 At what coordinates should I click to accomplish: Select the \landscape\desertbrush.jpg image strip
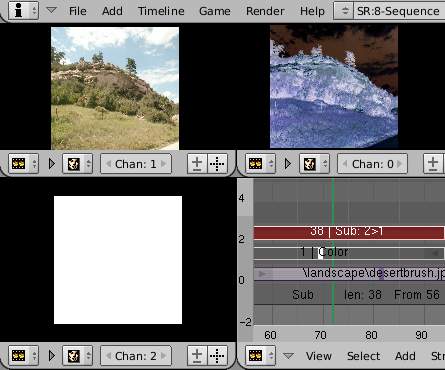pyautogui.click(x=349, y=273)
